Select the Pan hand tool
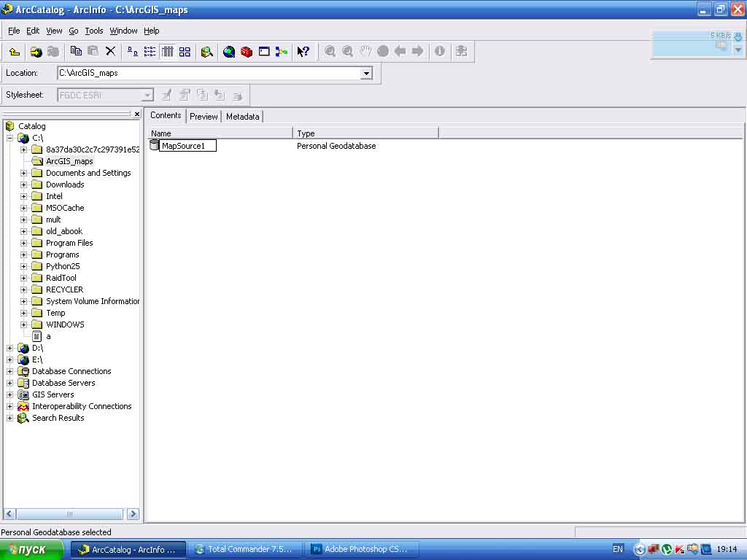Screen dimensions: 747x560 tap(365, 51)
